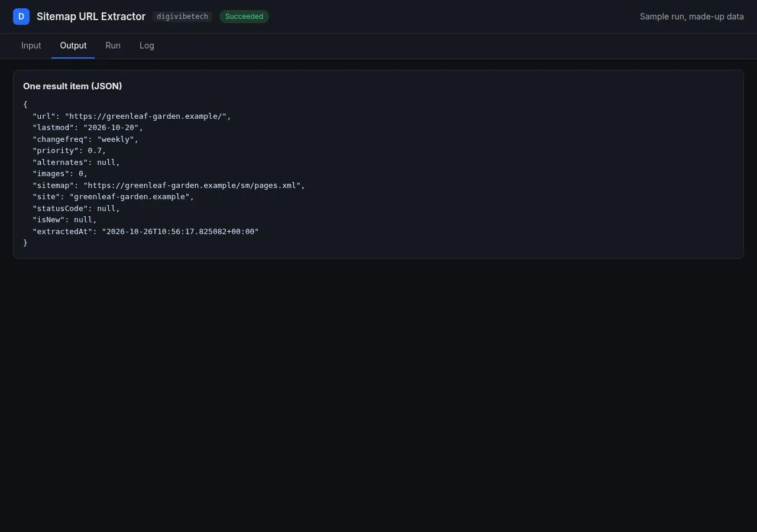Click the "statusCode": null line
This screenshot has height=532, width=757.
[x=76, y=209]
